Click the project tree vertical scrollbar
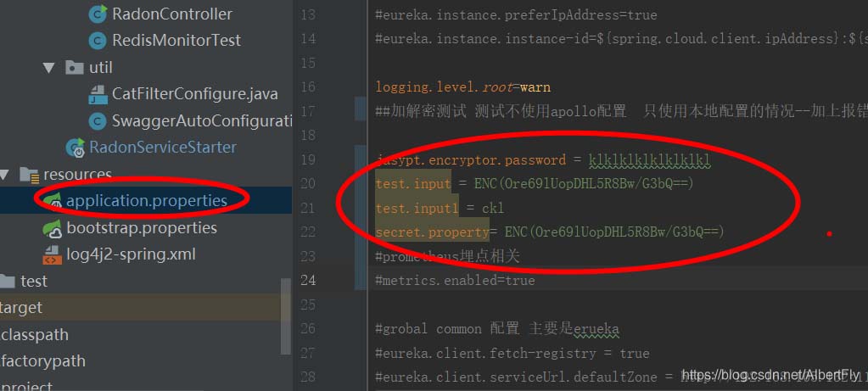Viewport: 868px width, 391px height. click(286, 316)
